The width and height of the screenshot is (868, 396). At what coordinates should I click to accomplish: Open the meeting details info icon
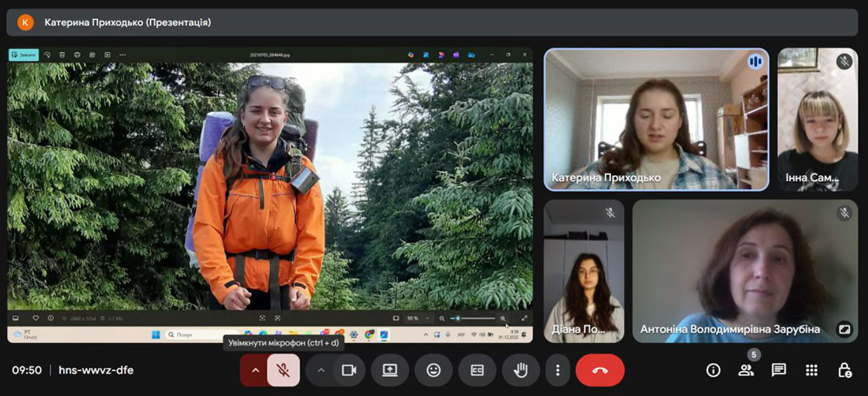[713, 370]
